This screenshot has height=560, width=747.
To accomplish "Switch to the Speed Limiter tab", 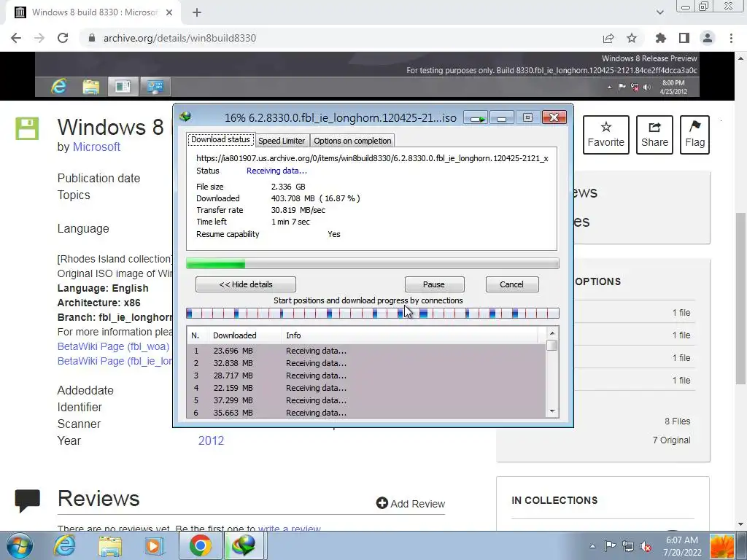I will 282,141.
